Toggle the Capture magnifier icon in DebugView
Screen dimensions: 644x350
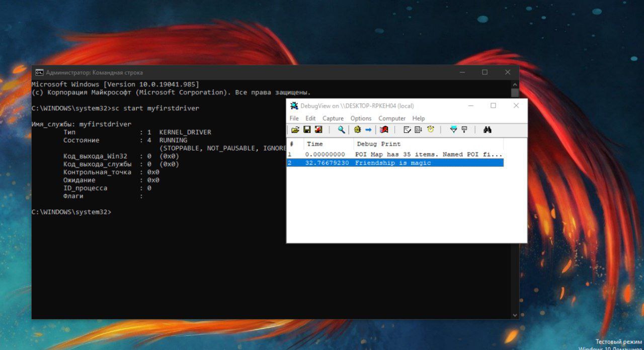click(x=341, y=130)
